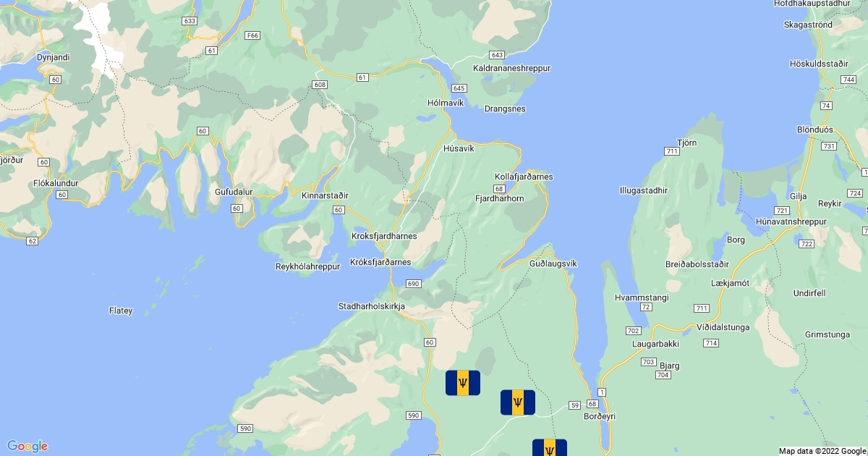The width and height of the screenshot is (868, 456).
Task: Select the route 702 road shield
Action: click(632, 330)
